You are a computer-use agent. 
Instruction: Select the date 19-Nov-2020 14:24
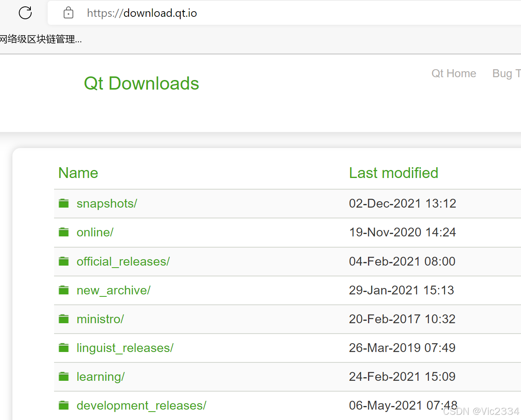pos(402,232)
